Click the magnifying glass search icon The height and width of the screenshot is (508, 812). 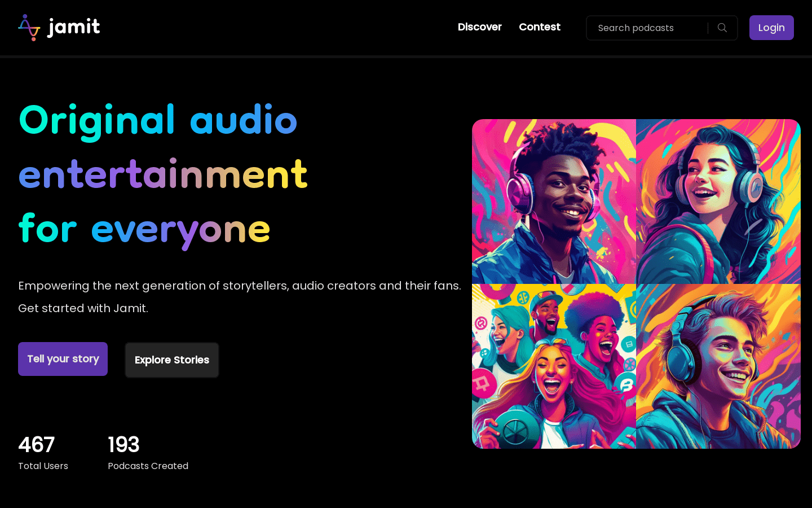(722, 28)
